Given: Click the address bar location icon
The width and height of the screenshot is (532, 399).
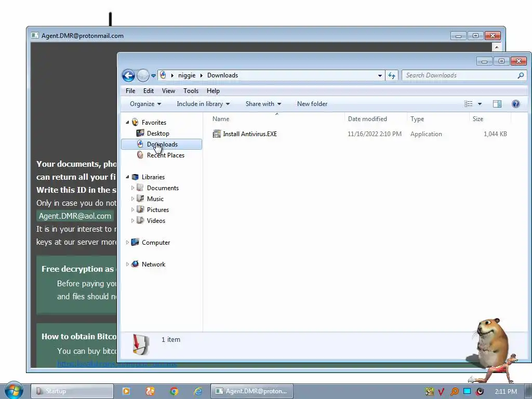Looking at the screenshot, I should 163,75.
